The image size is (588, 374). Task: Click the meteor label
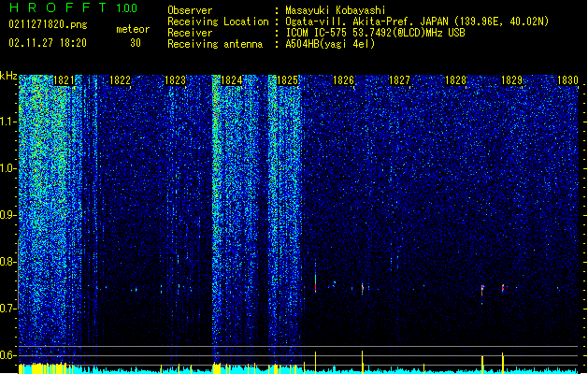133,29
